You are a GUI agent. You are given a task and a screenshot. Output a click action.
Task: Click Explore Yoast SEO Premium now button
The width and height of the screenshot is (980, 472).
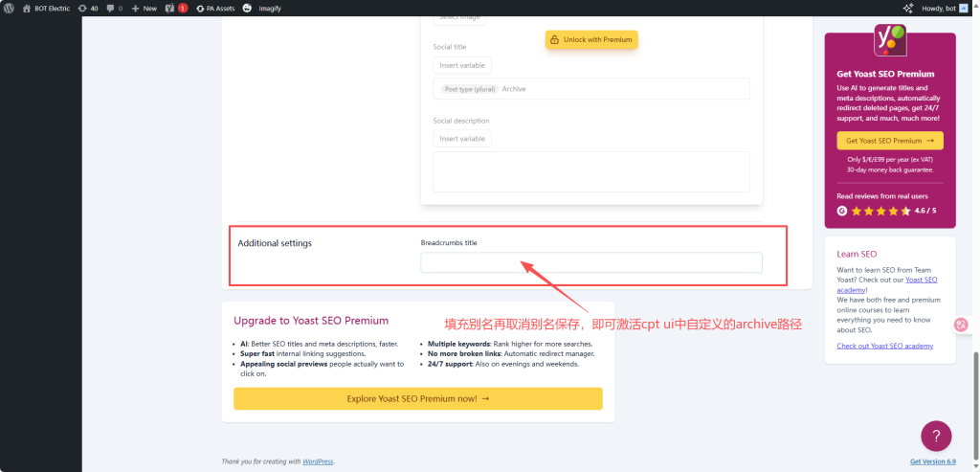[417, 398]
